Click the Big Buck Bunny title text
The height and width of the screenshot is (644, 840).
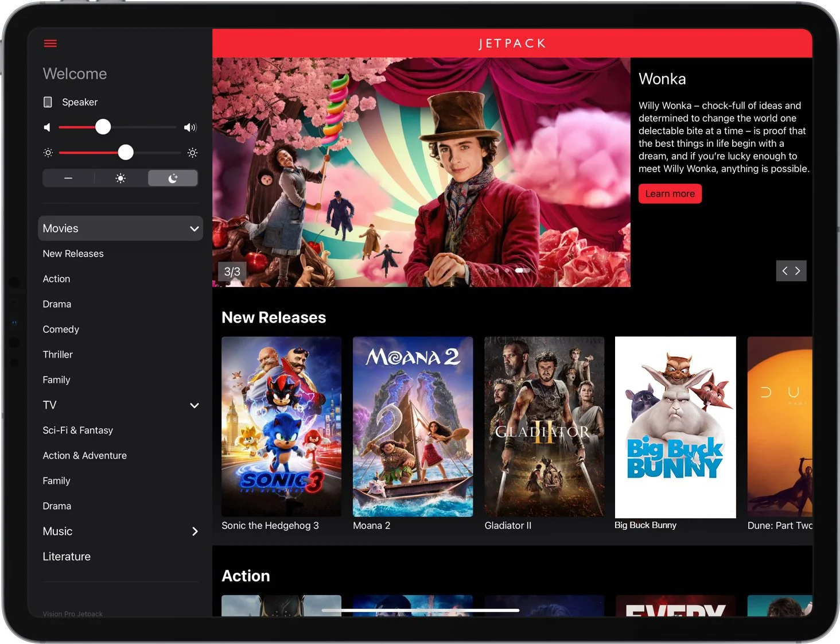pyautogui.click(x=645, y=525)
